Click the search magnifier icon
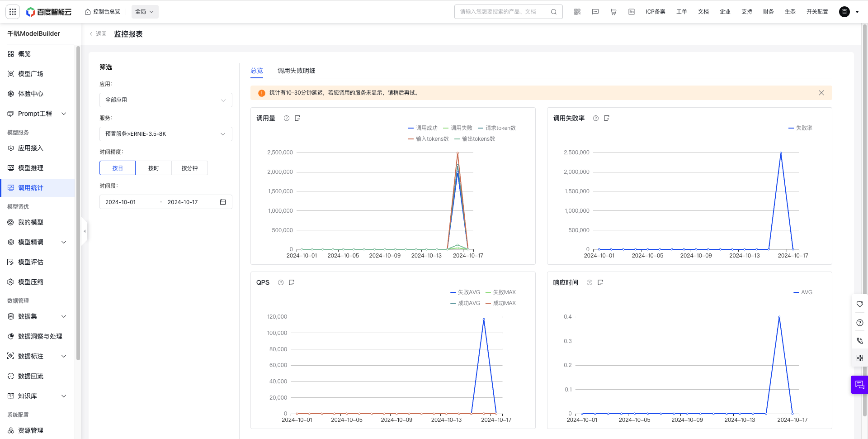This screenshot has height=439, width=868. (x=554, y=12)
